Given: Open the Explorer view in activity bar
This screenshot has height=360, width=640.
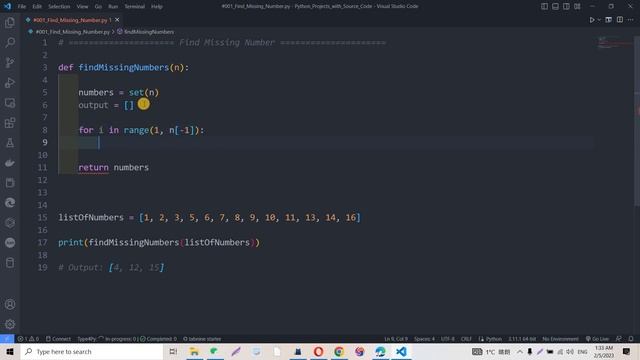Looking at the screenshot, I should [10, 22].
